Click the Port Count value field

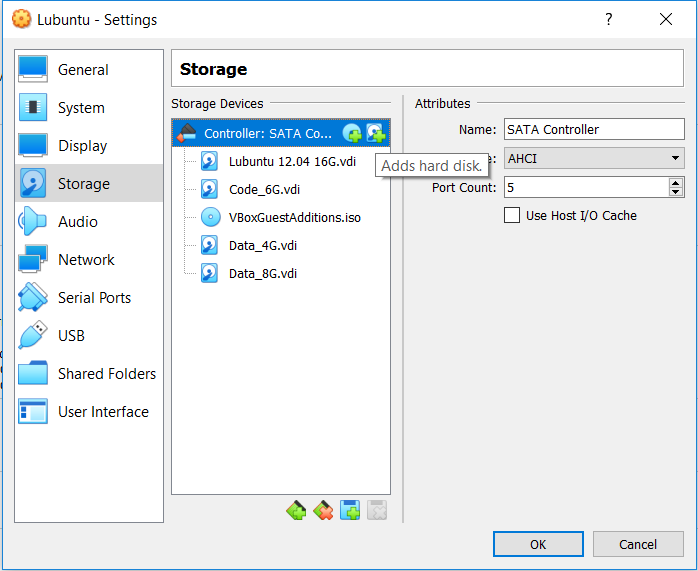click(x=586, y=187)
